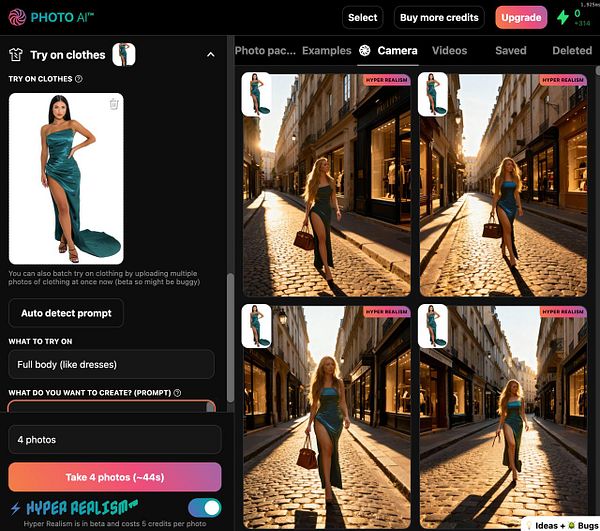This screenshot has width=600, height=531.
Task: Click the left panel vertical scrollbar
Action: [x=230, y=337]
